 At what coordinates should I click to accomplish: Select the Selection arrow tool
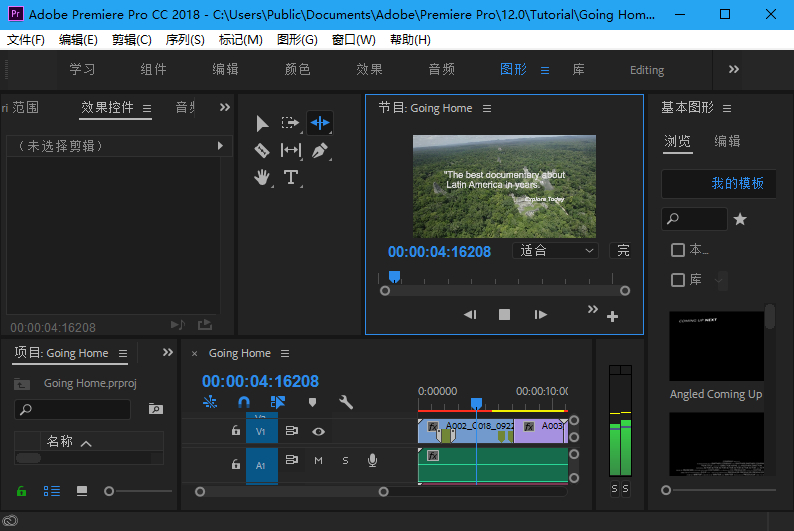(262, 123)
